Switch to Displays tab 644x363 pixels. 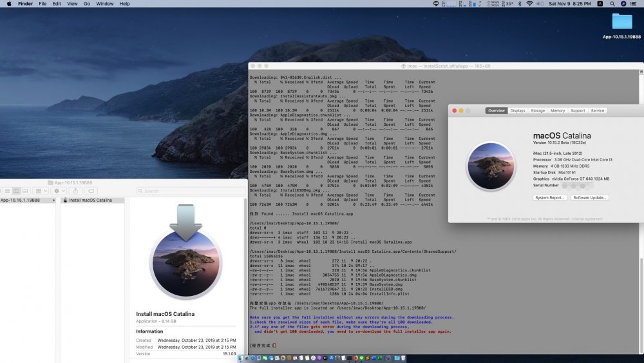point(518,111)
